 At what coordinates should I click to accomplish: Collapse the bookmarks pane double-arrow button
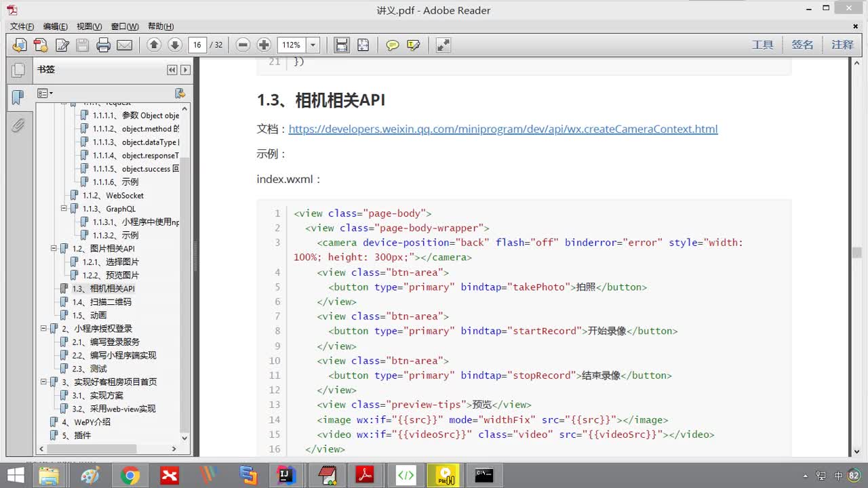172,70
